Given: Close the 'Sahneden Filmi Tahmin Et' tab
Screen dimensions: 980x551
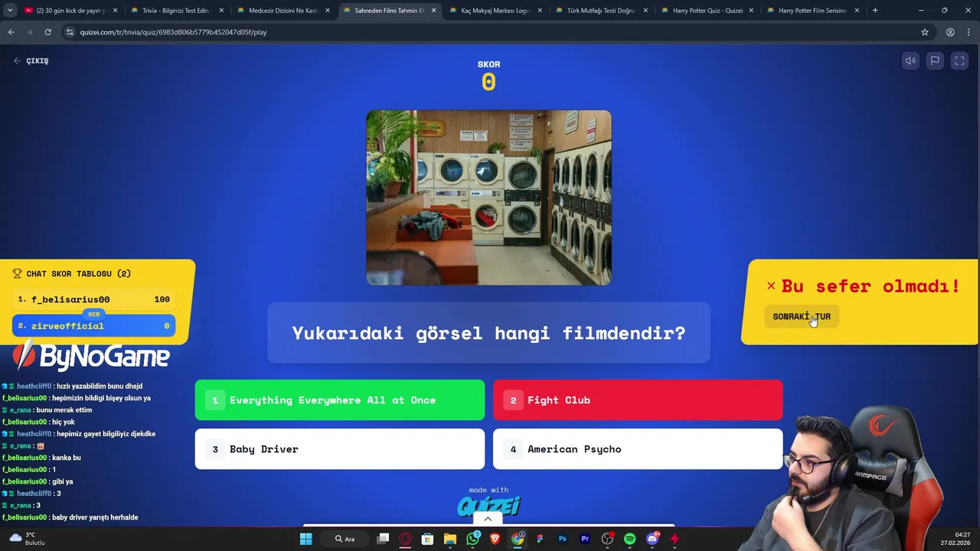Looking at the screenshot, I should (433, 11).
